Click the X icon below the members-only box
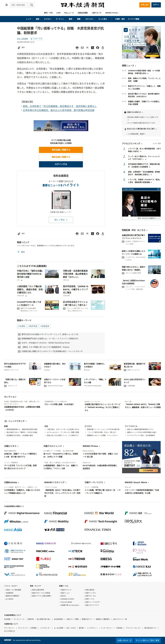Image resolution: width=165 pixels, height=644 pixels. (x=92, y=233)
